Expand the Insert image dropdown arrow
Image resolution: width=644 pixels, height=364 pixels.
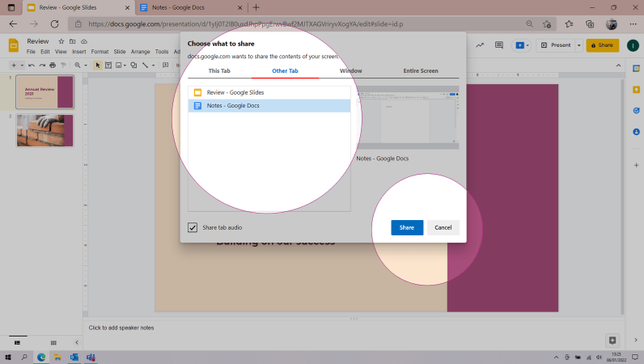tap(125, 65)
